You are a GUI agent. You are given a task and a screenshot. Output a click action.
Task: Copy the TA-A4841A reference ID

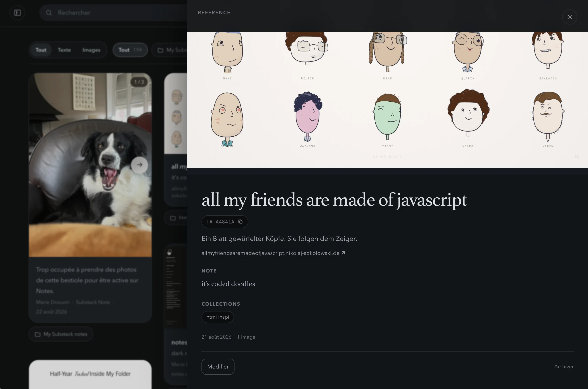(240, 221)
